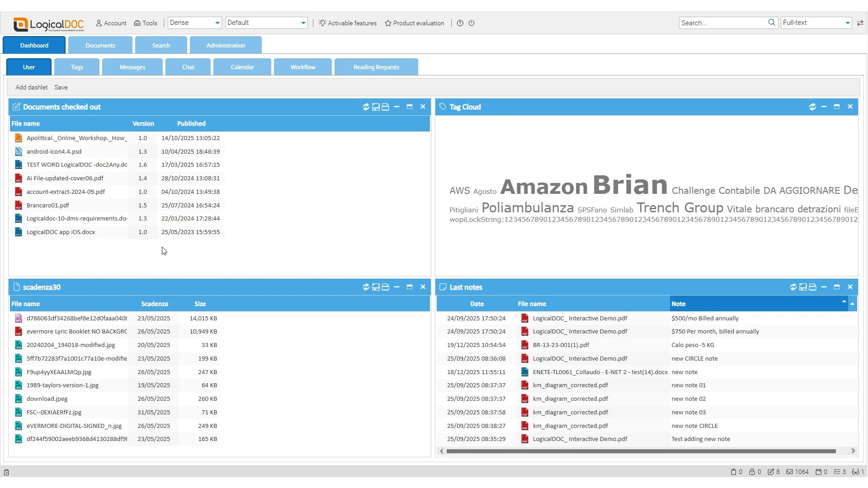Image resolution: width=868 pixels, height=488 pixels.
Task: Toggle the search options icon at top right
Action: [x=860, y=23]
